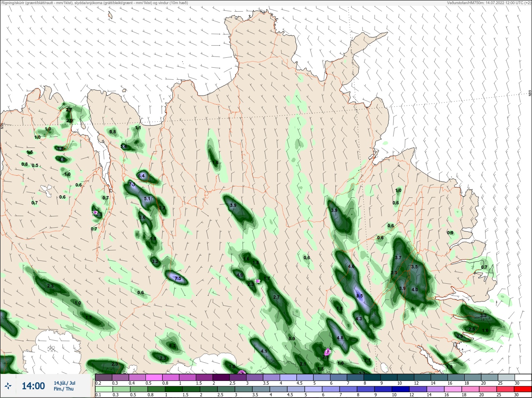This screenshot has height=398, width=532.
Task: Click the 2.5 precipitation value on the map
Action: [x=472, y=329]
